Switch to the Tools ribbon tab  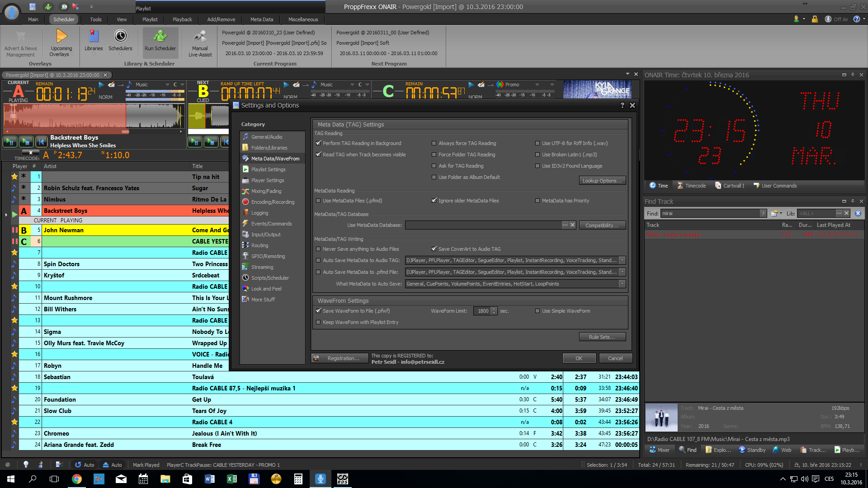(x=95, y=19)
